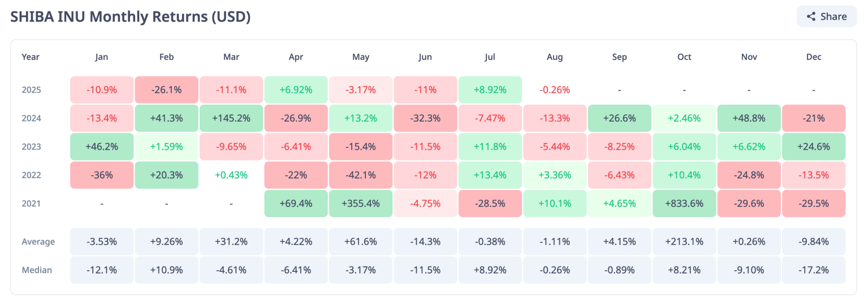This screenshot has height=303, width=868.
Task: Click the Share button
Action: 827,16
